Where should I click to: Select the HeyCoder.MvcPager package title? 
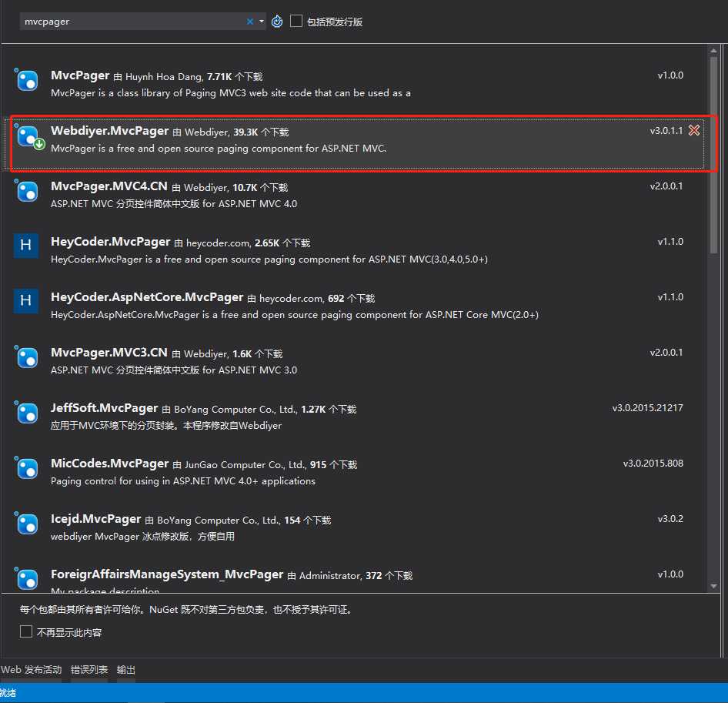click(111, 242)
